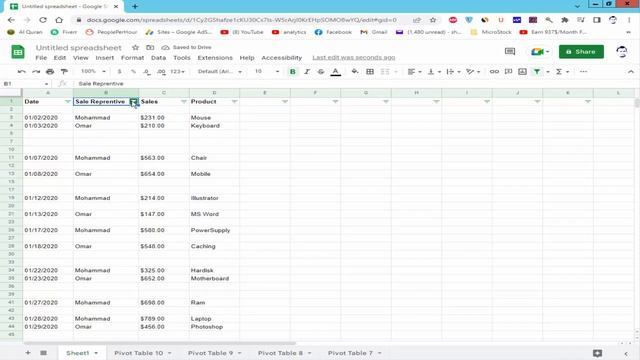Click the Untitled spreadsheet title
Image resolution: width=640 pixels, height=360 pixels.
click(78, 48)
